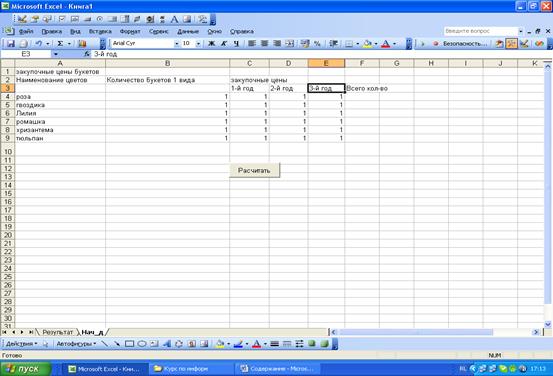
Task: Expand the Arial Cyr font dropdown
Action: pos(176,44)
